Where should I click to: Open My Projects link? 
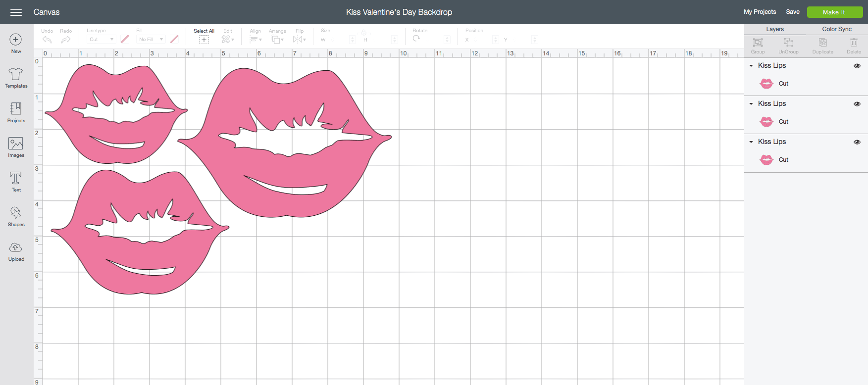[760, 12]
